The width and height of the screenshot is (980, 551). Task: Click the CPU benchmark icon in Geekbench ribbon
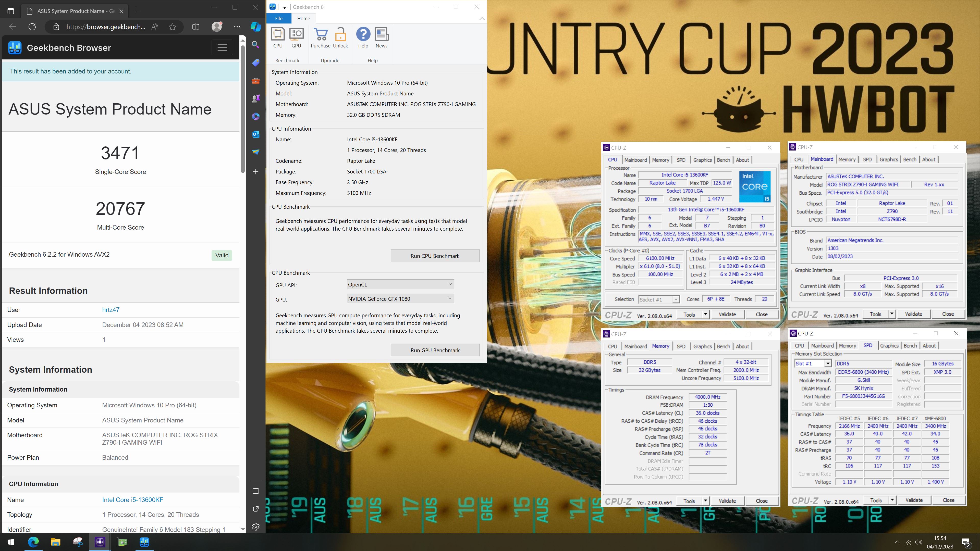278,38
